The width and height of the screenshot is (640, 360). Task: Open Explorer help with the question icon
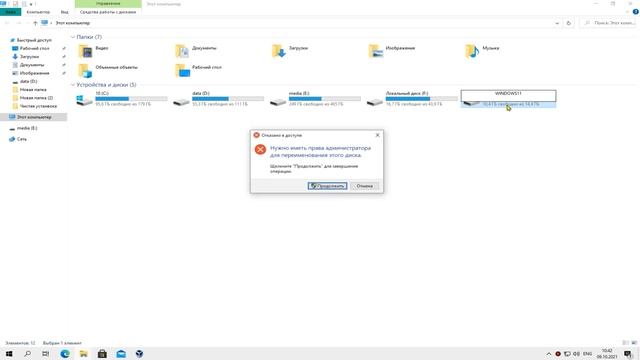pyautogui.click(x=636, y=12)
